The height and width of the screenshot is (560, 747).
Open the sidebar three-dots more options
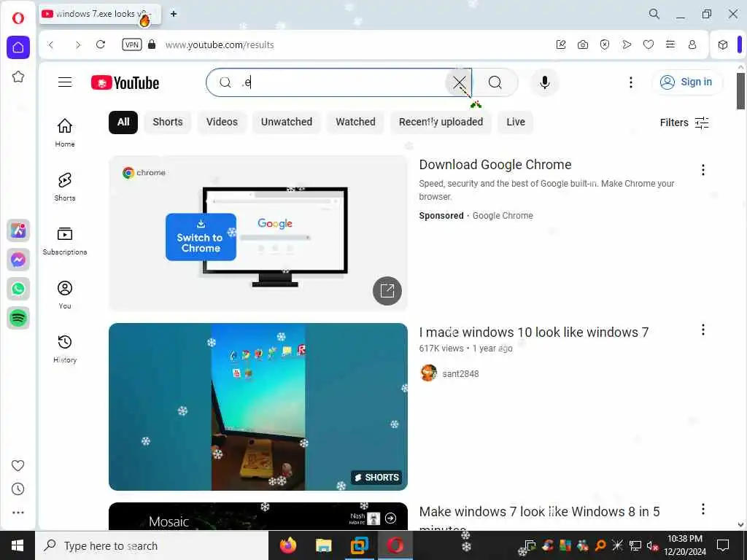pyautogui.click(x=18, y=513)
